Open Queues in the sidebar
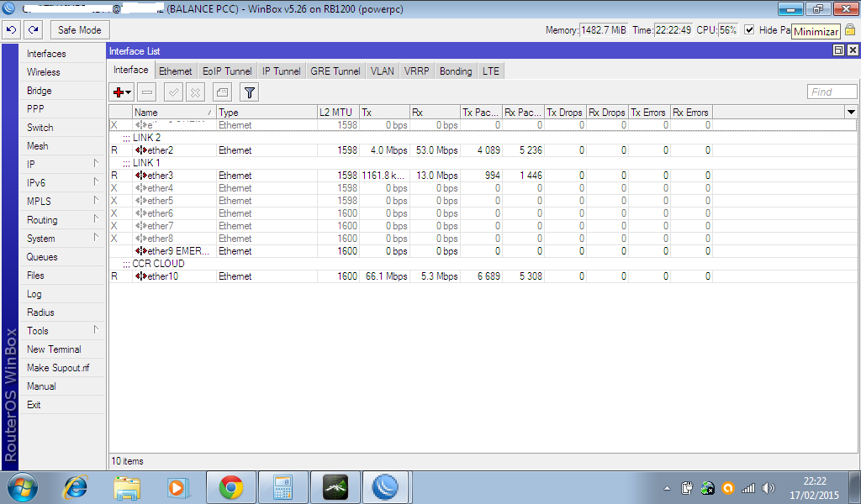 coord(62,257)
